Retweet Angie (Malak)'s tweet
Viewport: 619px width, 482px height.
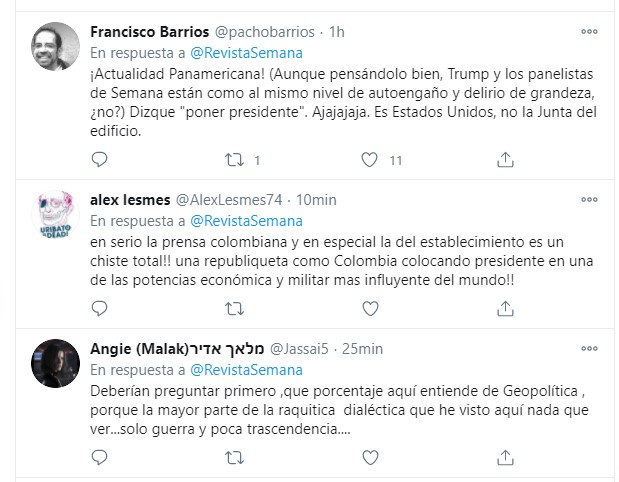(235, 457)
